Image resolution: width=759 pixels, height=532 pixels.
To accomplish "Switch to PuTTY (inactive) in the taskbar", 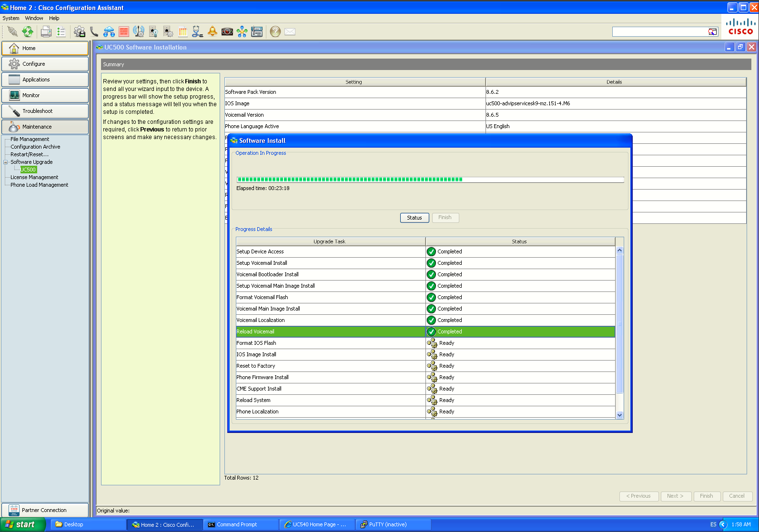I will coord(394,524).
